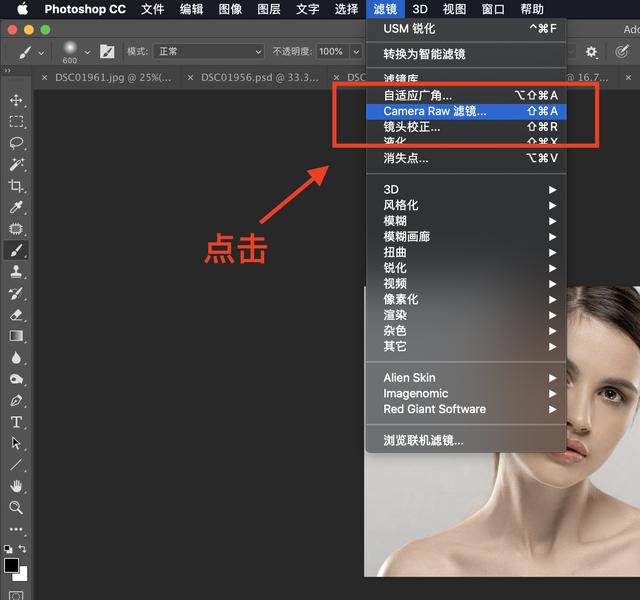Toggle the brush settings panel
640x600 pixels.
tap(107, 51)
